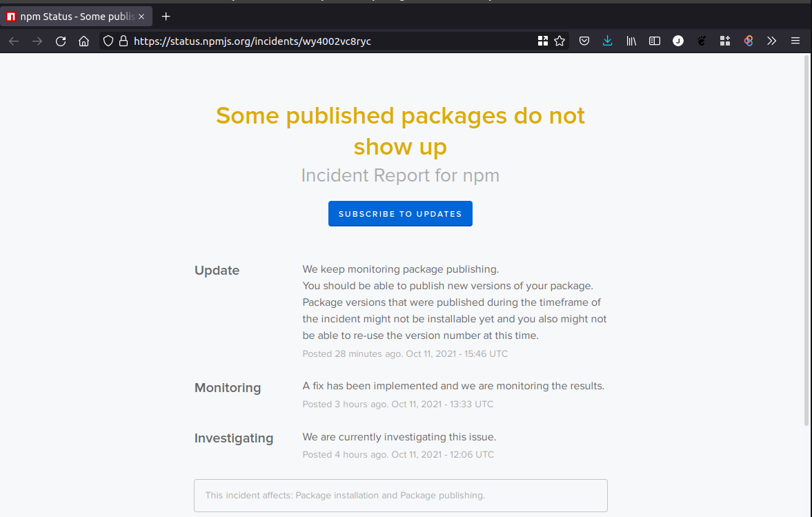This screenshot has width=812, height=517.
Task: Go back with the back arrow
Action: point(14,41)
